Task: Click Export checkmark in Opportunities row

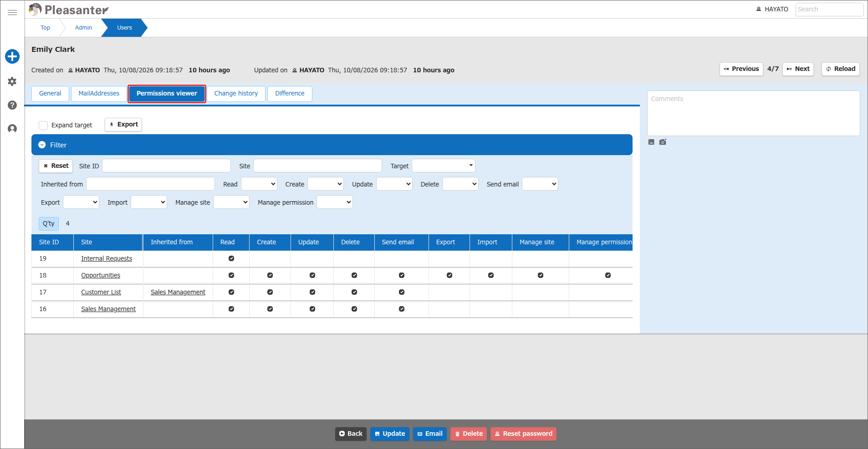Action: (449, 275)
